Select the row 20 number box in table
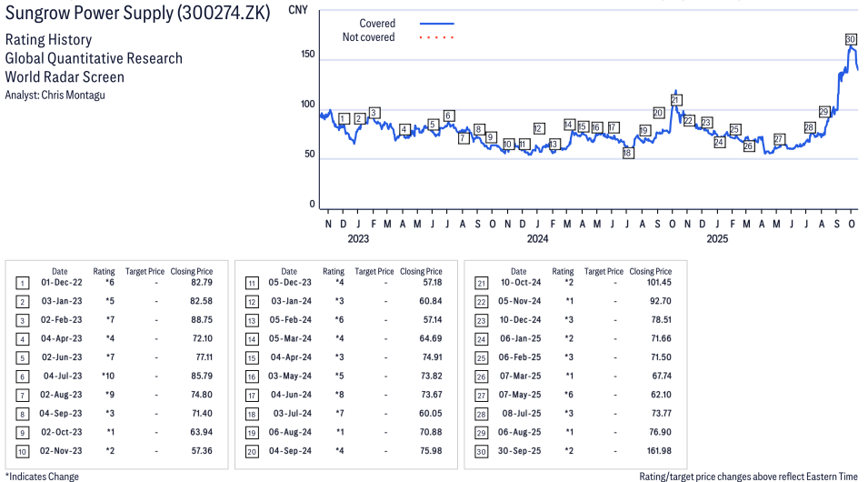Image resolution: width=868 pixels, height=482 pixels. pyautogui.click(x=252, y=452)
